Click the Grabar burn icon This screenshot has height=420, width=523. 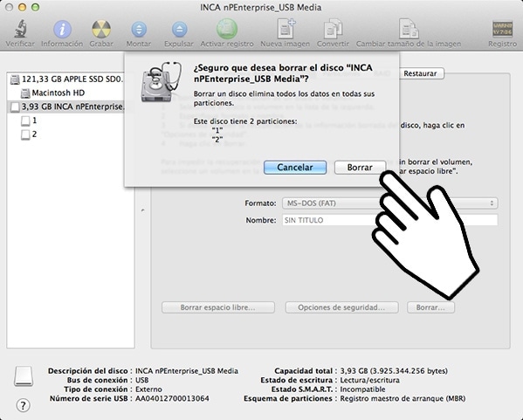tap(101, 30)
